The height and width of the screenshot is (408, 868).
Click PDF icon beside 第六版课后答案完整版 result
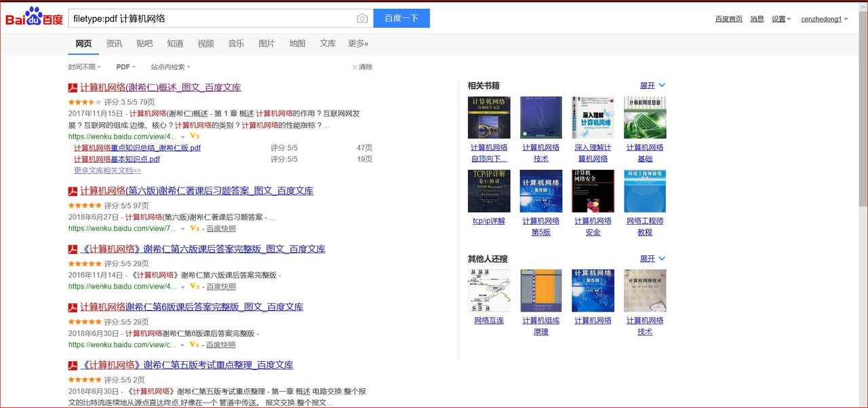pyautogui.click(x=73, y=250)
